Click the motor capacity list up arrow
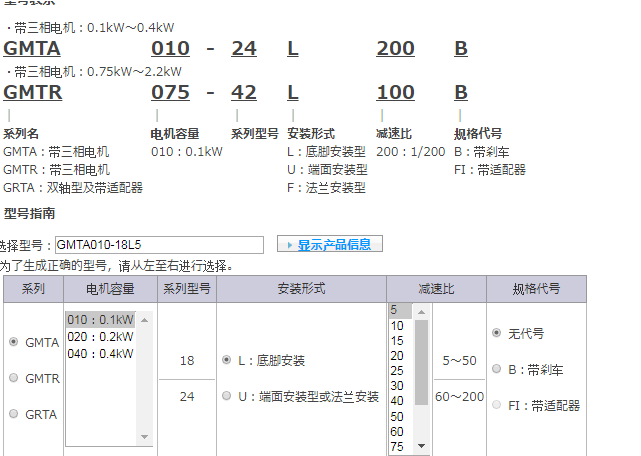 pos(145,320)
